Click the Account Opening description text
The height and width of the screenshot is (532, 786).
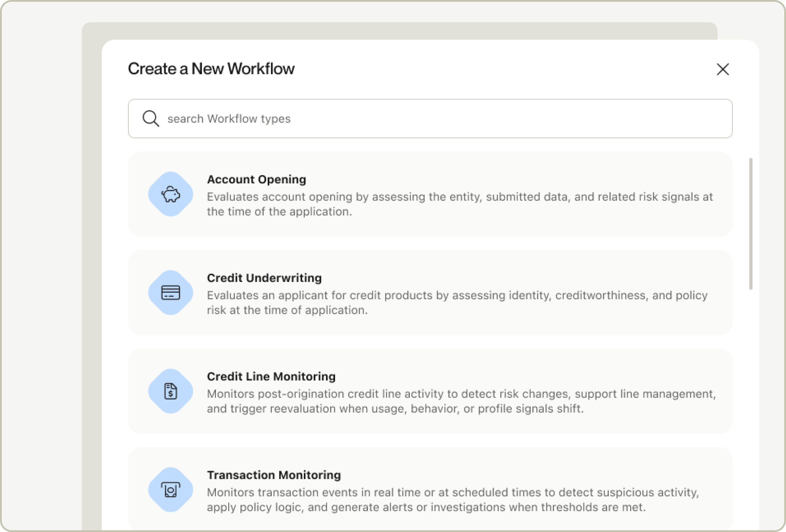460,204
